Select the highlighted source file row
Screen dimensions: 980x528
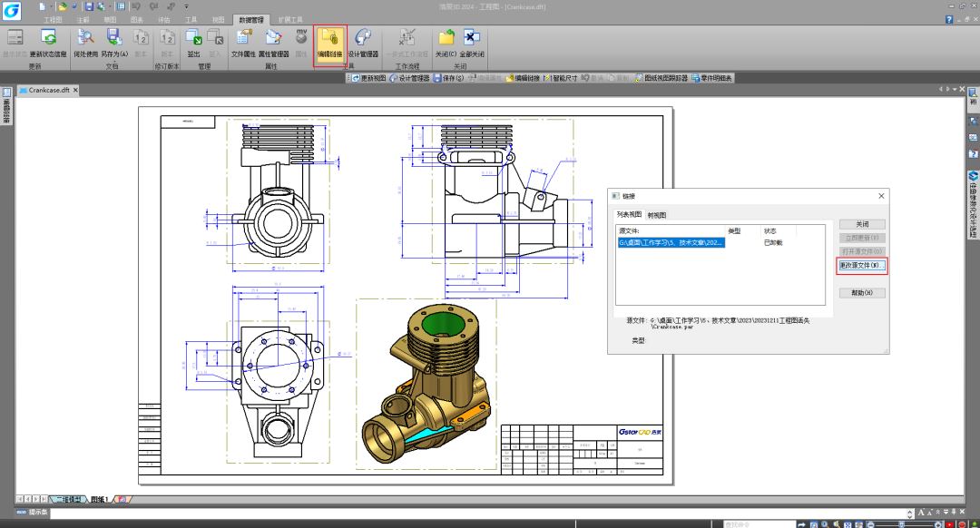671,243
